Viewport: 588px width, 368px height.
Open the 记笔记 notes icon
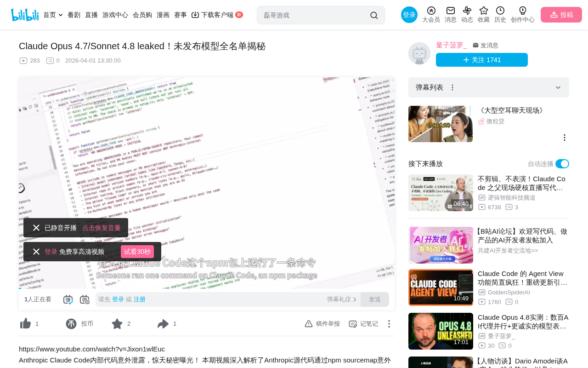[353, 324]
